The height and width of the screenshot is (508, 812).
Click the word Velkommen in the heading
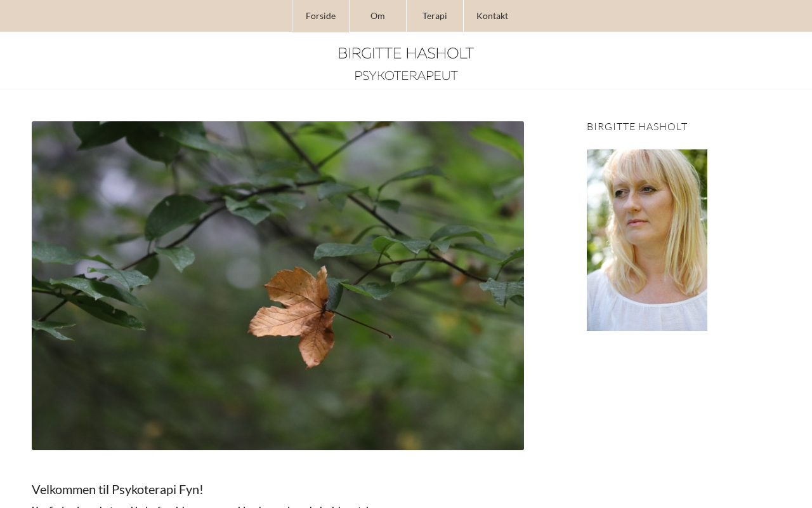click(x=63, y=489)
